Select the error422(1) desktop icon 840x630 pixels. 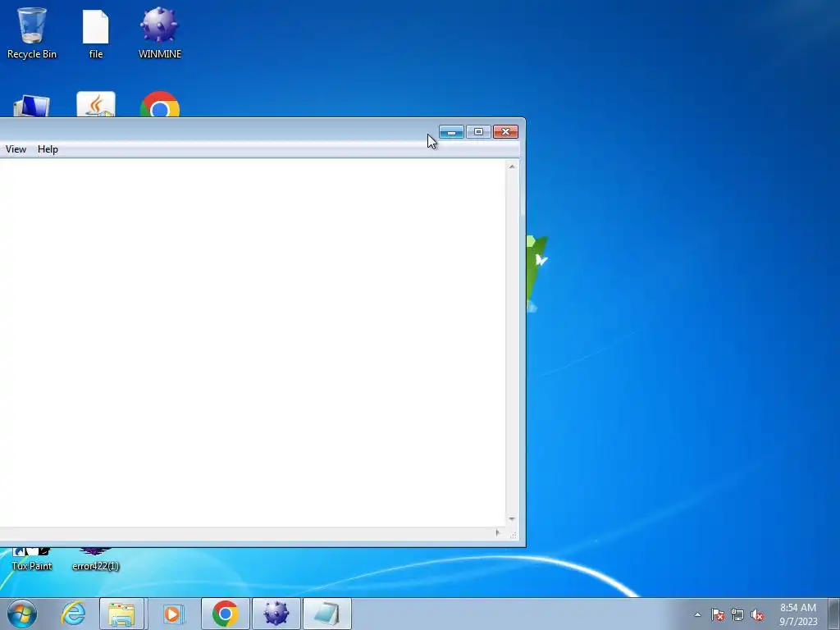(95, 559)
